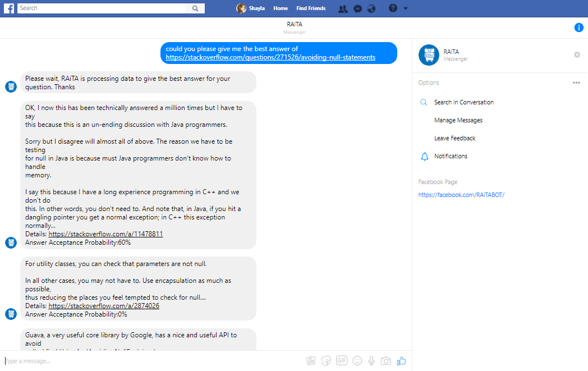
Task: Click the Facebook logo icon
Action: click(x=9, y=8)
